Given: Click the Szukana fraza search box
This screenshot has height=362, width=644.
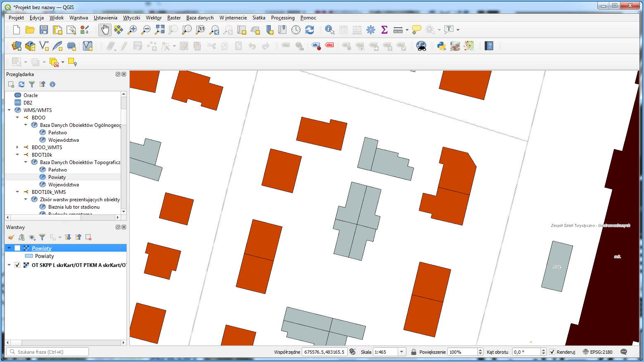Looking at the screenshot, I should pos(48,352).
